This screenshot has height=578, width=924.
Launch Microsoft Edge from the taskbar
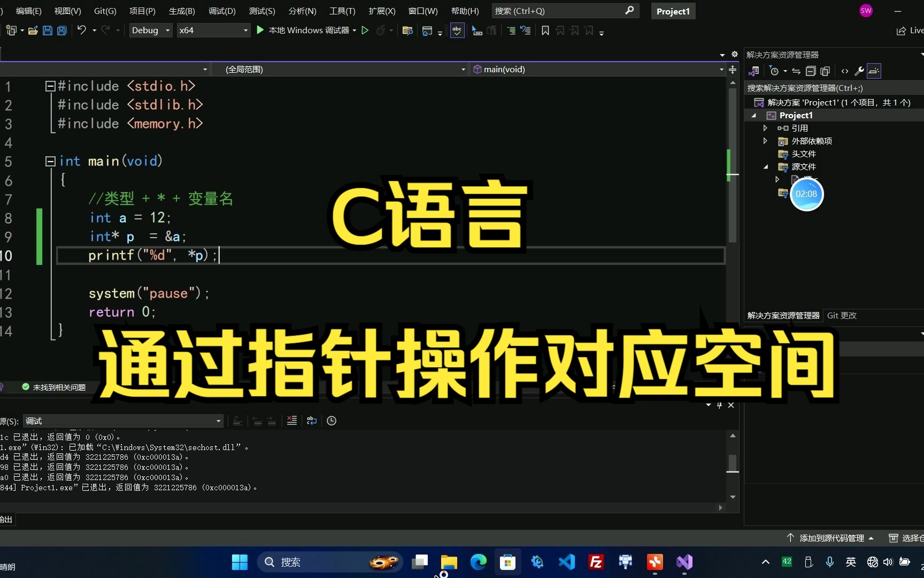coord(478,562)
